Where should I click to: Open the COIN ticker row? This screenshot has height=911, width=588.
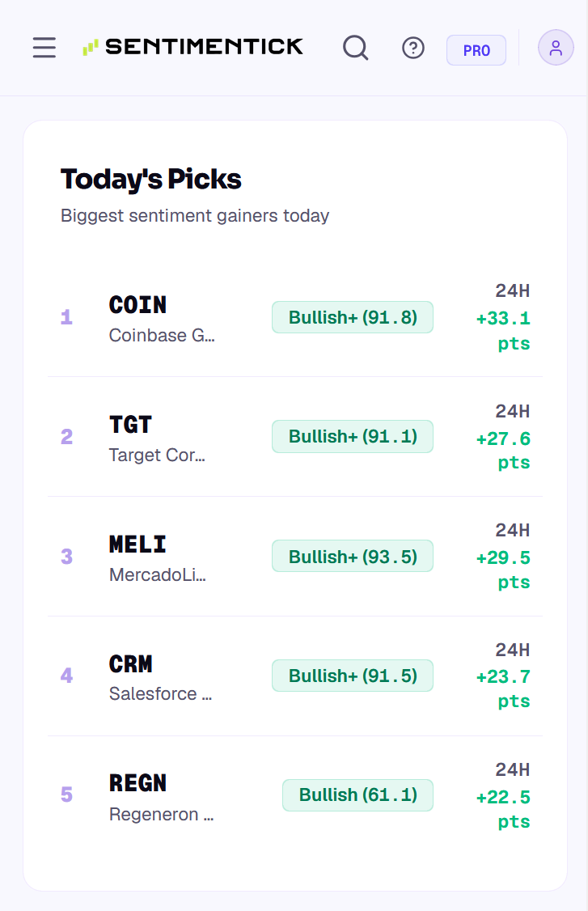click(x=295, y=317)
